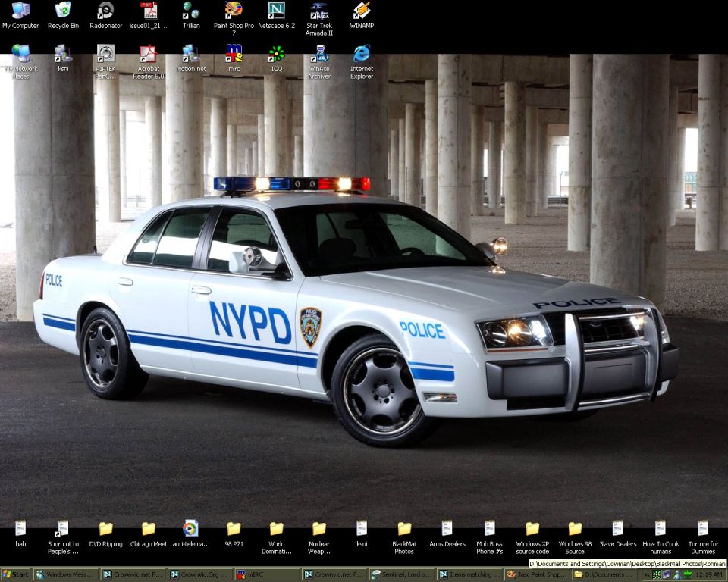The image size is (728, 582).
Task: Open the How To Cook humans file
Action: click(661, 537)
